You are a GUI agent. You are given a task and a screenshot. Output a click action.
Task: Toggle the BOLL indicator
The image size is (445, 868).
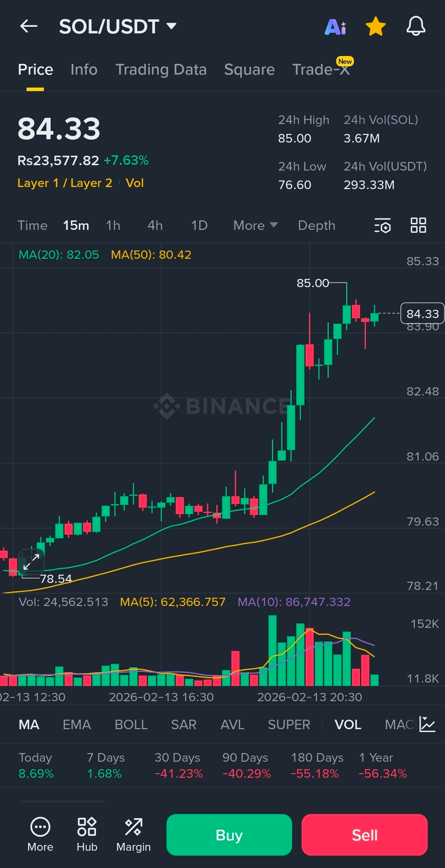[x=131, y=725]
